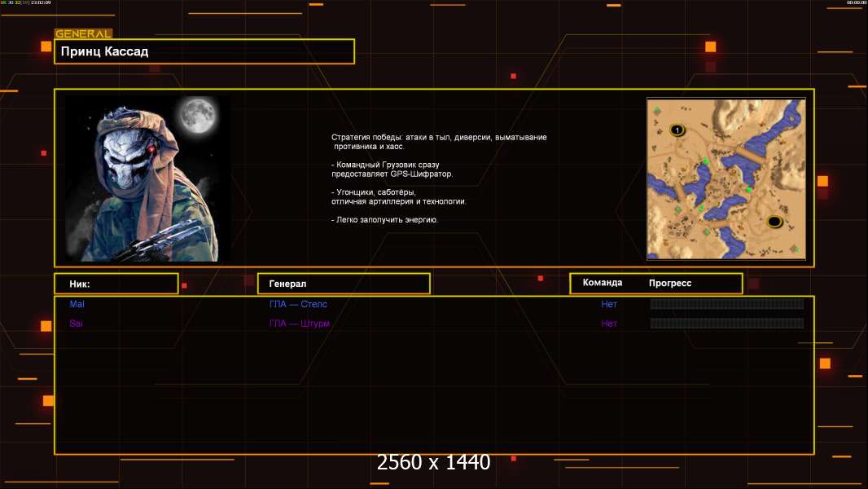
Task: Click Mal's team value Нет
Action: pyautogui.click(x=609, y=304)
